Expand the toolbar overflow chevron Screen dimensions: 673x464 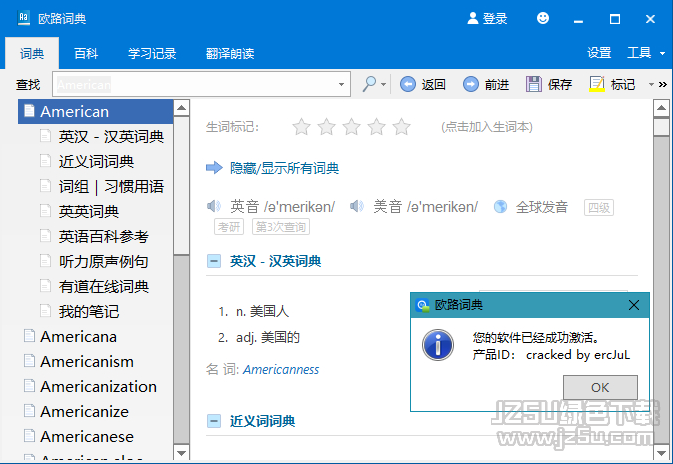[663, 85]
